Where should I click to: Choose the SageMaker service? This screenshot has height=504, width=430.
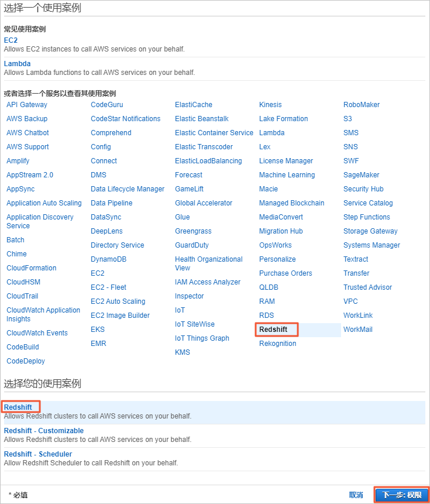coord(362,175)
